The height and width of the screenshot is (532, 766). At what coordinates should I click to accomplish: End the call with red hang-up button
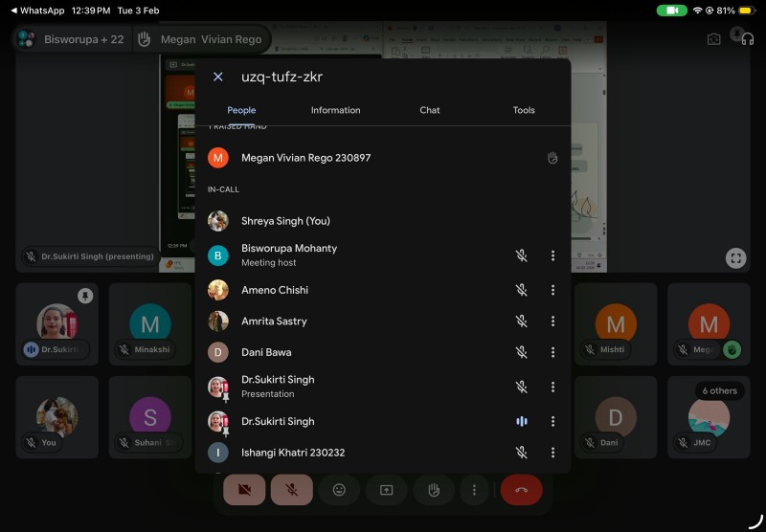click(521, 490)
